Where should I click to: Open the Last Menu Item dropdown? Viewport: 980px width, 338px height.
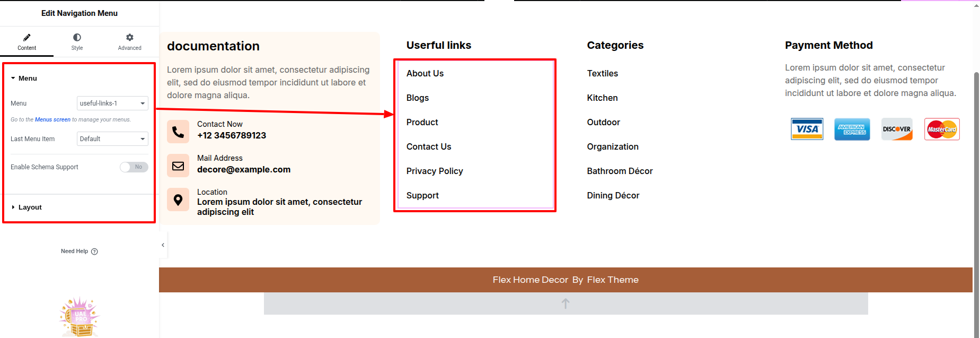[x=112, y=139]
